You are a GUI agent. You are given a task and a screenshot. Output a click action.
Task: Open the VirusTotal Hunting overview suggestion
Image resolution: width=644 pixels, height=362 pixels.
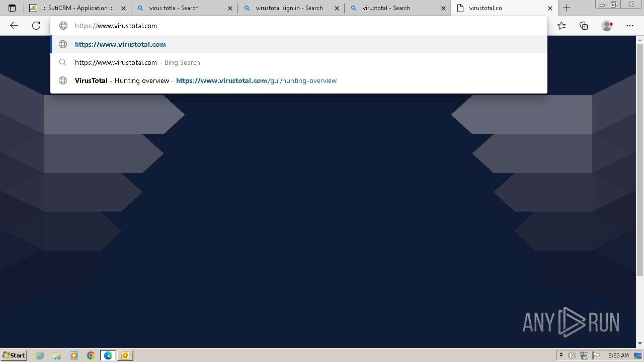tap(299, 80)
